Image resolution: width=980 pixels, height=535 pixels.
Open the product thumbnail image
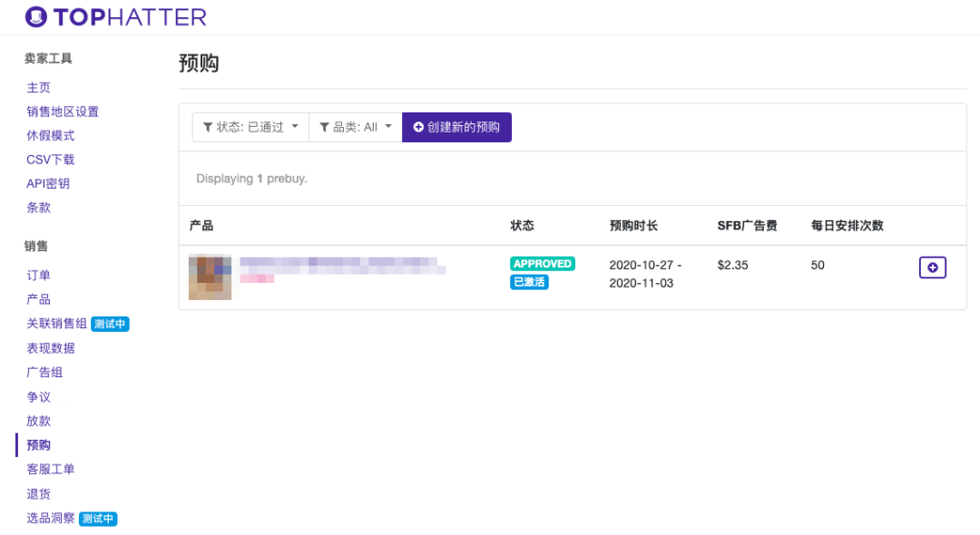210,277
